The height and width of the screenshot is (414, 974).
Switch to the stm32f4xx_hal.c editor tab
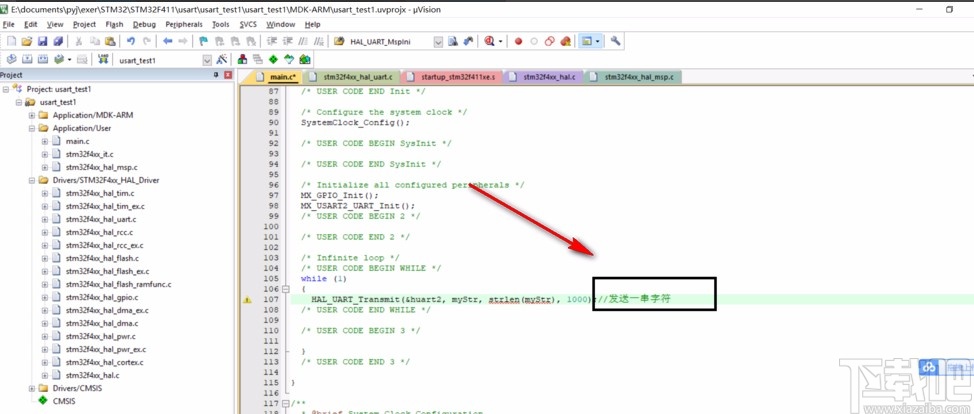tap(543, 77)
